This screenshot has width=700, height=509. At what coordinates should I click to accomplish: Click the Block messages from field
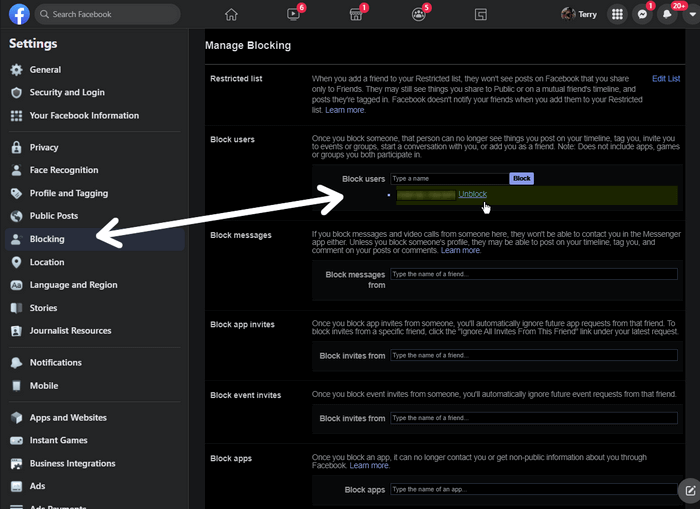click(x=534, y=274)
